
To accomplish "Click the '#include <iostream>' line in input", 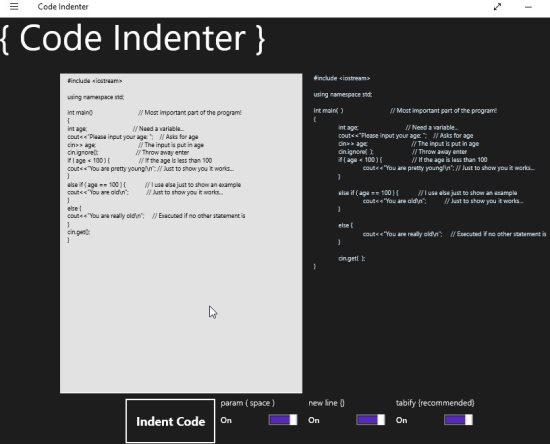I will click(x=95, y=81).
